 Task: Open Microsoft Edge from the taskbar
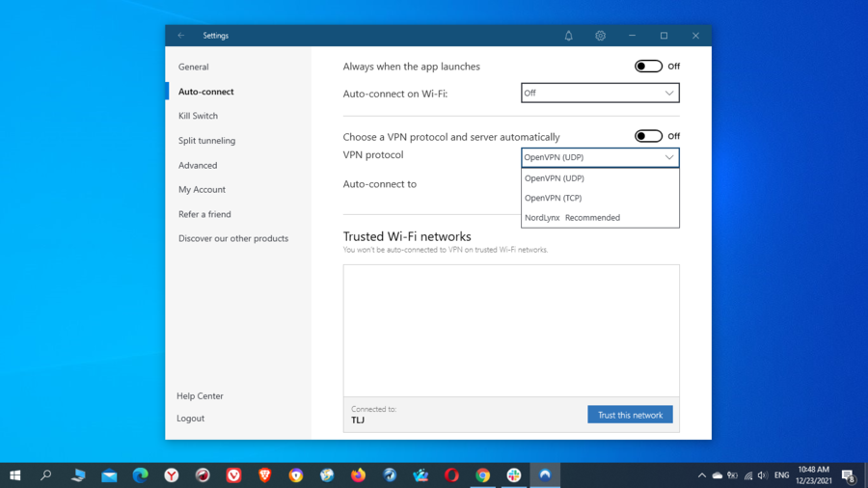click(x=141, y=474)
